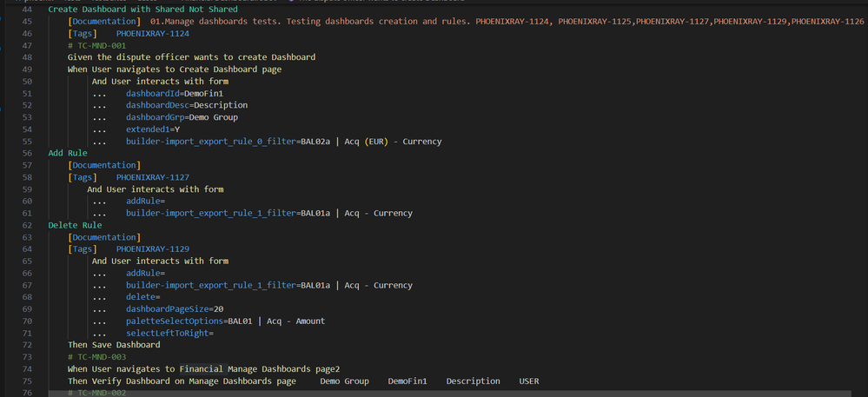
Task: Click the dashboardPageSize=20 argument
Action: click(x=175, y=309)
